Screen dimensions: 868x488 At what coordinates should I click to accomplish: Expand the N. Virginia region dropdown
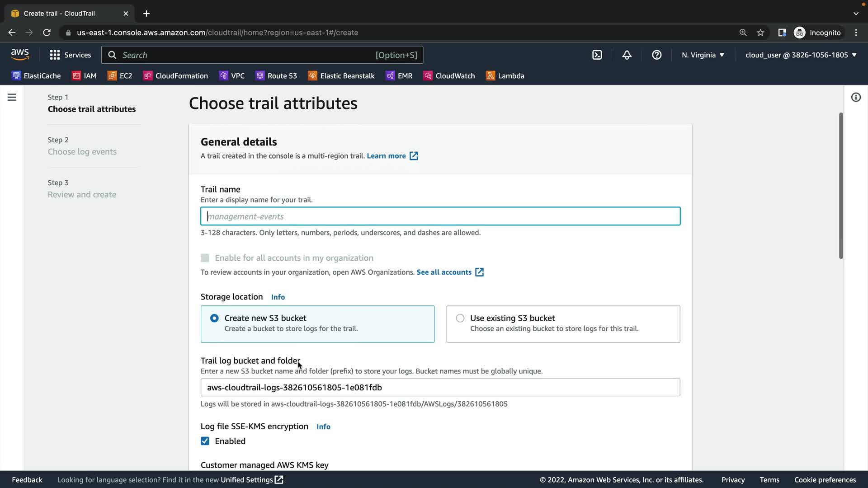703,55
